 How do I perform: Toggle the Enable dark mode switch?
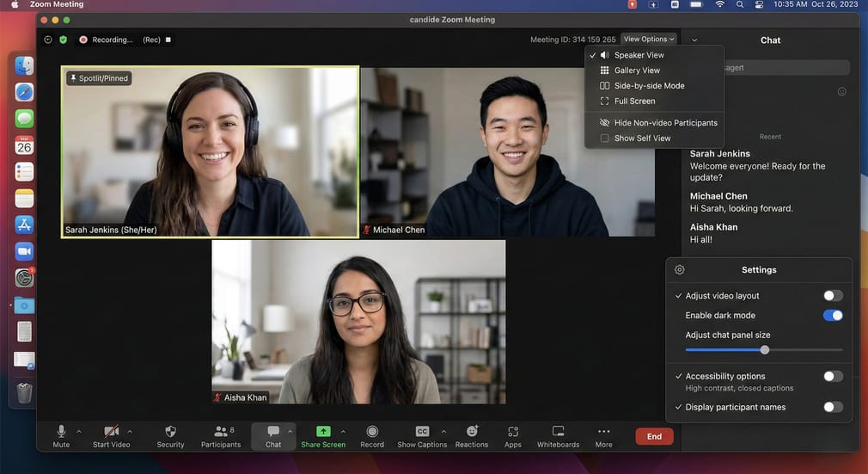tap(832, 316)
